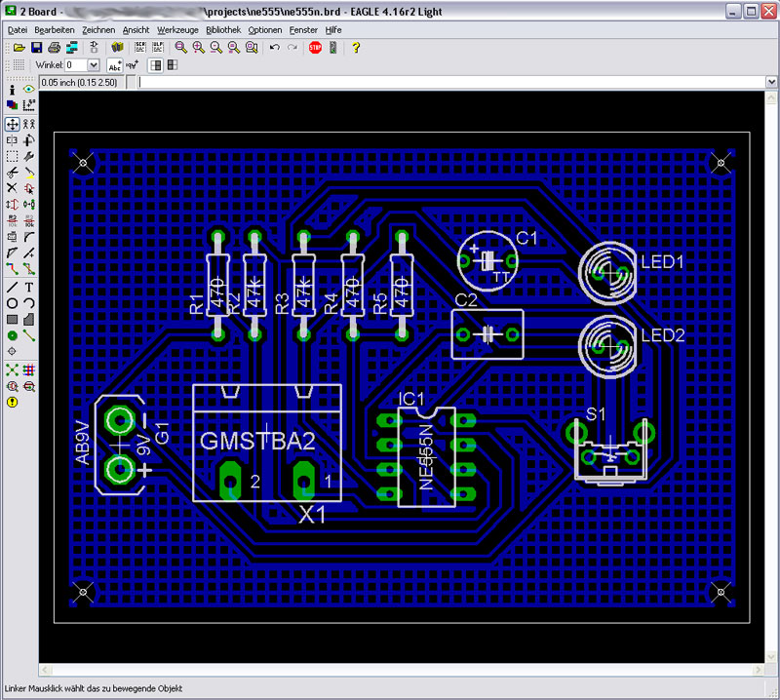Select the Info tool

pos(12,90)
